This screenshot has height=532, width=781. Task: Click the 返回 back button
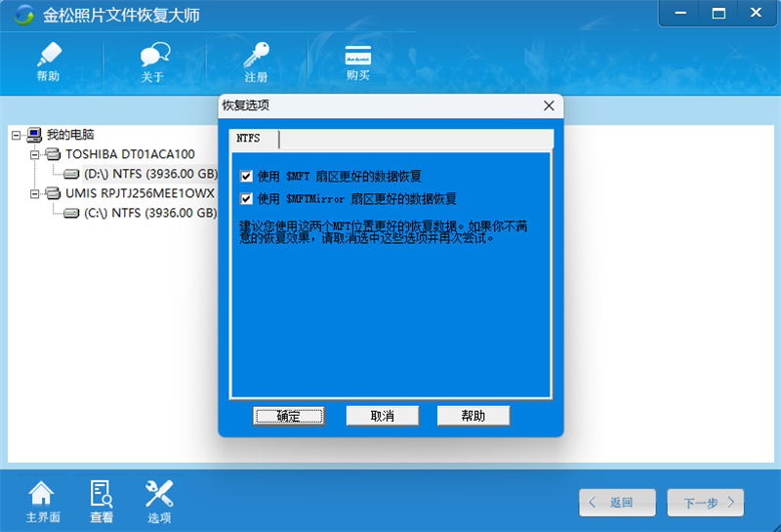point(618,503)
